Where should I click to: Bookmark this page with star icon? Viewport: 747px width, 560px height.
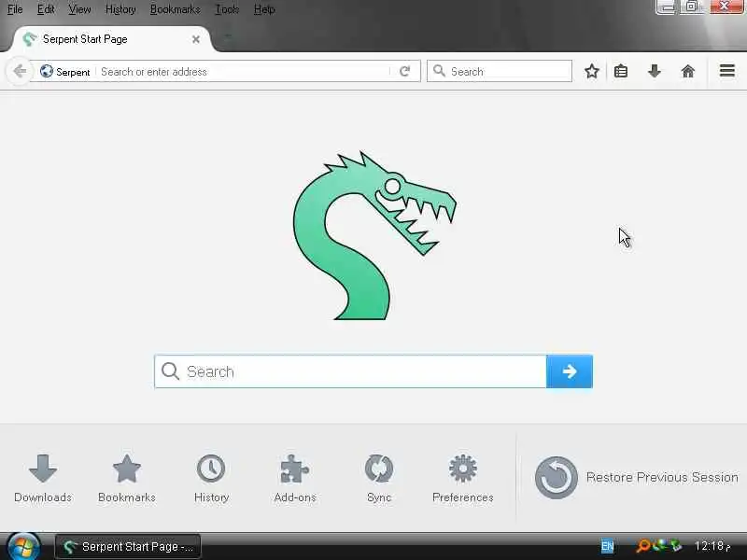point(592,72)
